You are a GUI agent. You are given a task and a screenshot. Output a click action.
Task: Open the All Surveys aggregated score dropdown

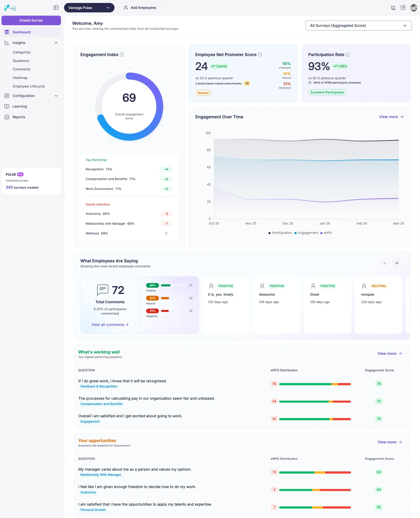point(358,25)
